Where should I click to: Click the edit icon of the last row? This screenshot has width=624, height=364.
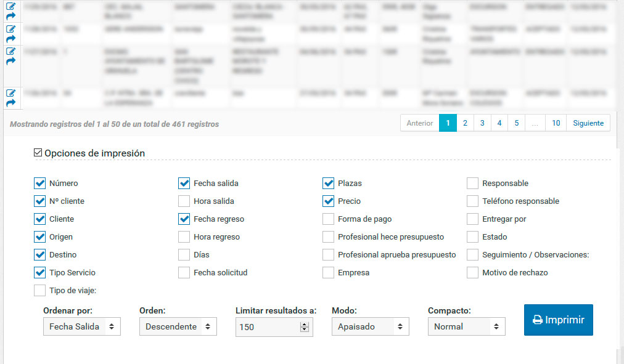(x=10, y=93)
